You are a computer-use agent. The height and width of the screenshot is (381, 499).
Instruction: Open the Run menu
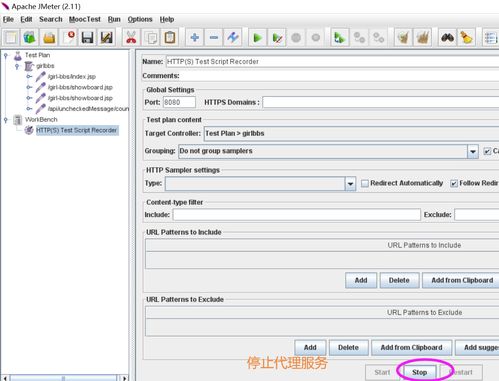(114, 19)
